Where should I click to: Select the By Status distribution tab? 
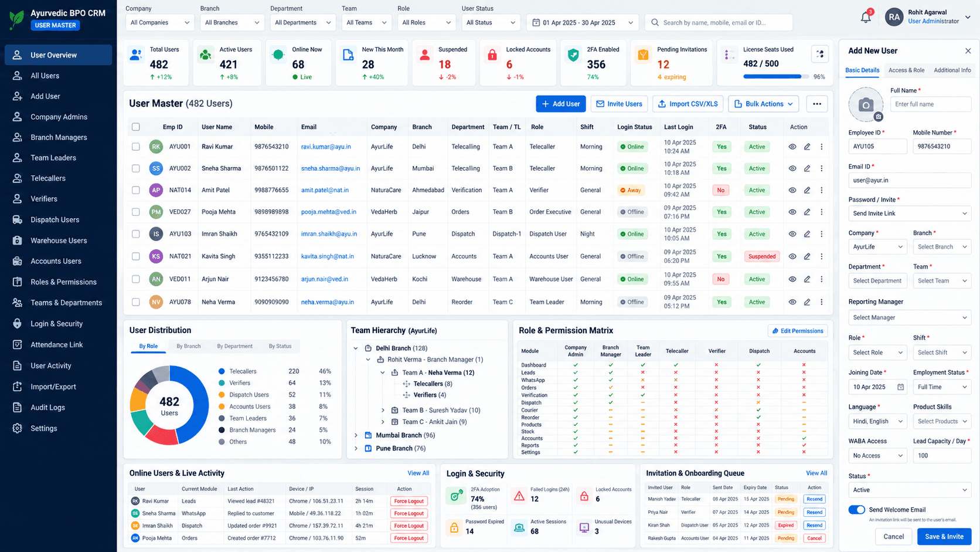tap(280, 347)
